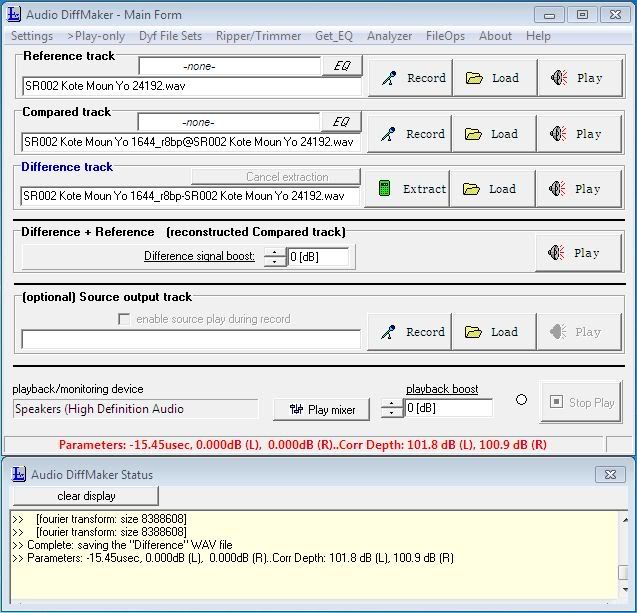Click the Reference track filename field
This screenshot has height=613, width=637.
pos(192,86)
